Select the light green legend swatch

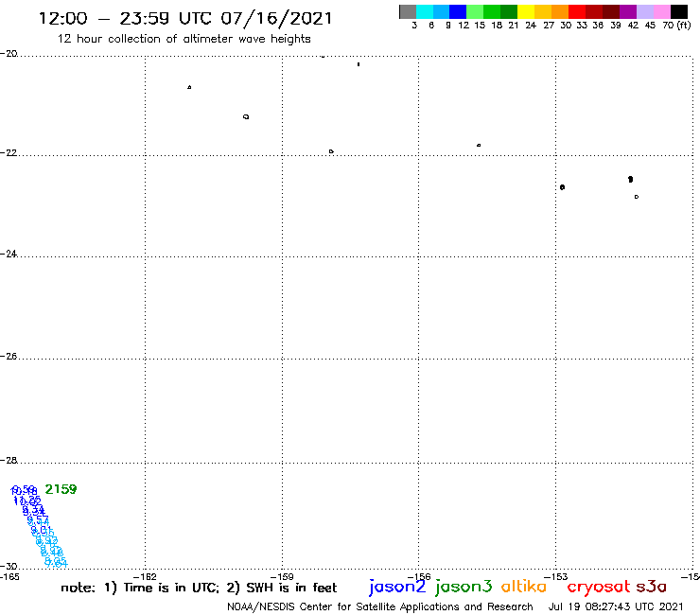pyautogui.click(x=475, y=11)
